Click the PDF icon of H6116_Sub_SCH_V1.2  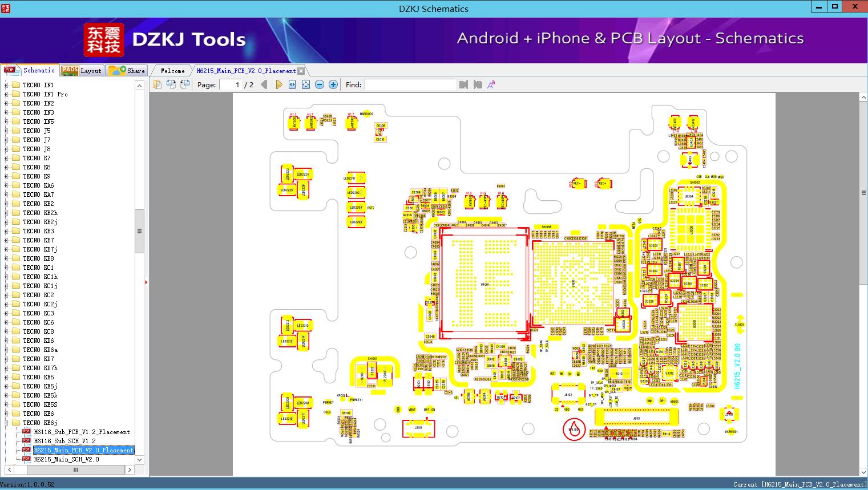coord(26,441)
